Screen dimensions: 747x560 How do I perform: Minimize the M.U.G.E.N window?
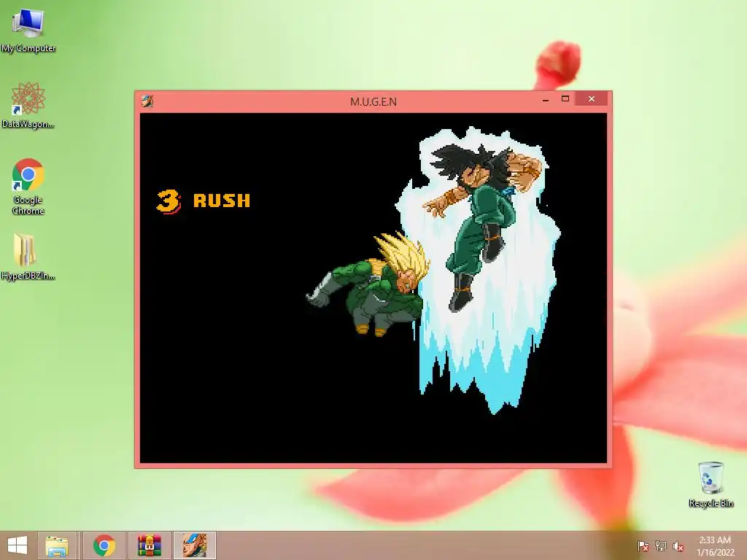546,99
